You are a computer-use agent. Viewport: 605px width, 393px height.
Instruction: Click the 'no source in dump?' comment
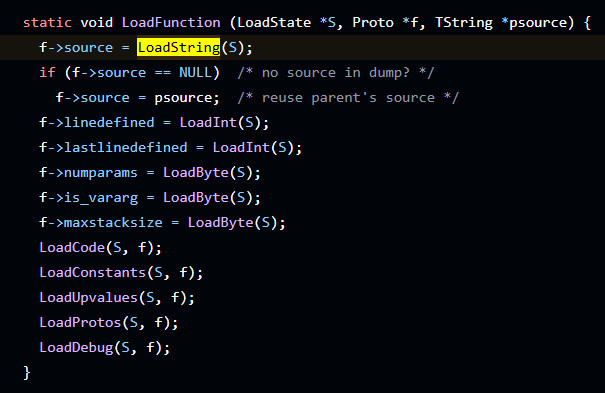coord(336,73)
